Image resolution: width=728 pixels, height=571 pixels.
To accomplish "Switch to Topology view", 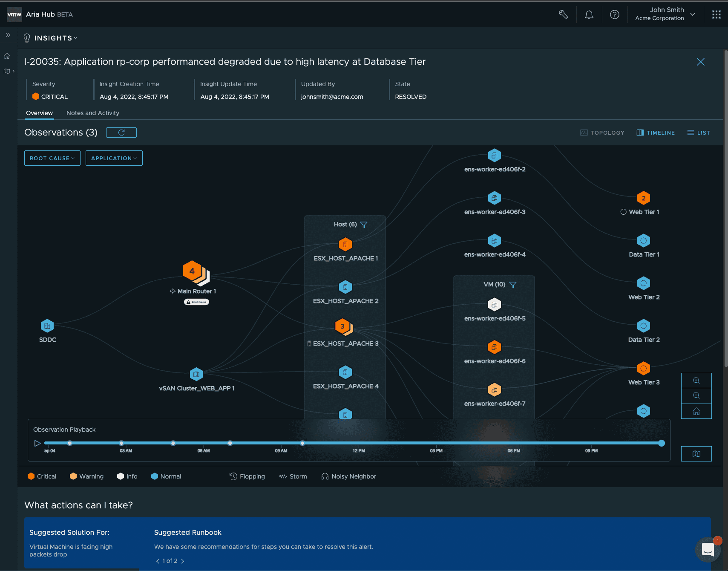I will pos(602,133).
